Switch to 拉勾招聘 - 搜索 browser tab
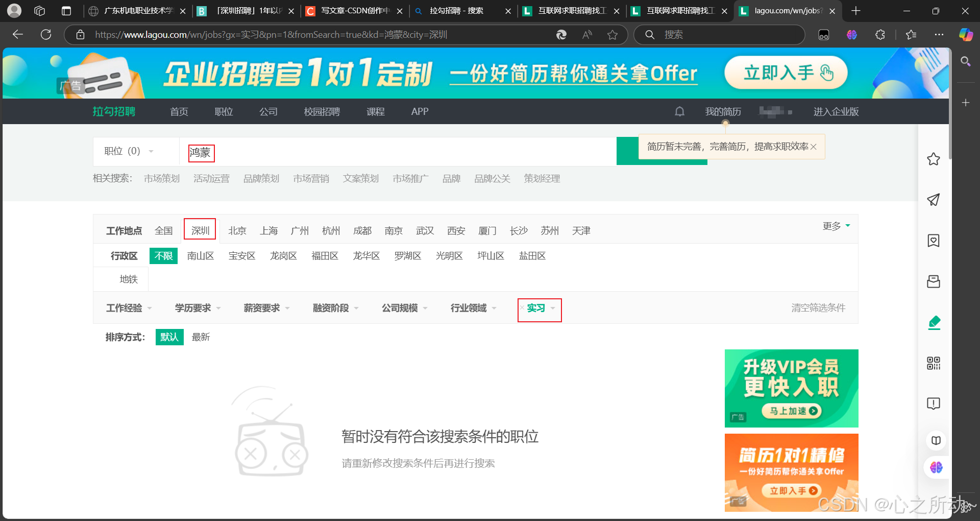This screenshot has height=521, width=980. click(463, 11)
